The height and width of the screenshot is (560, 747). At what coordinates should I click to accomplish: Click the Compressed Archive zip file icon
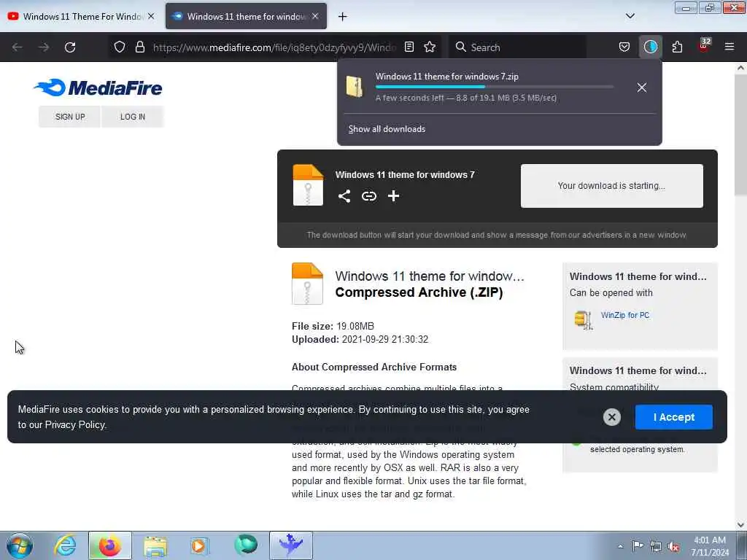307,284
